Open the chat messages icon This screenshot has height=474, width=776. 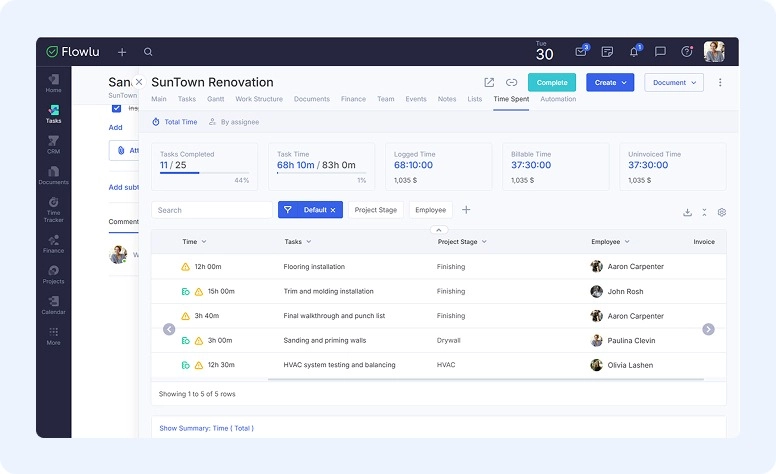(660, 51)
